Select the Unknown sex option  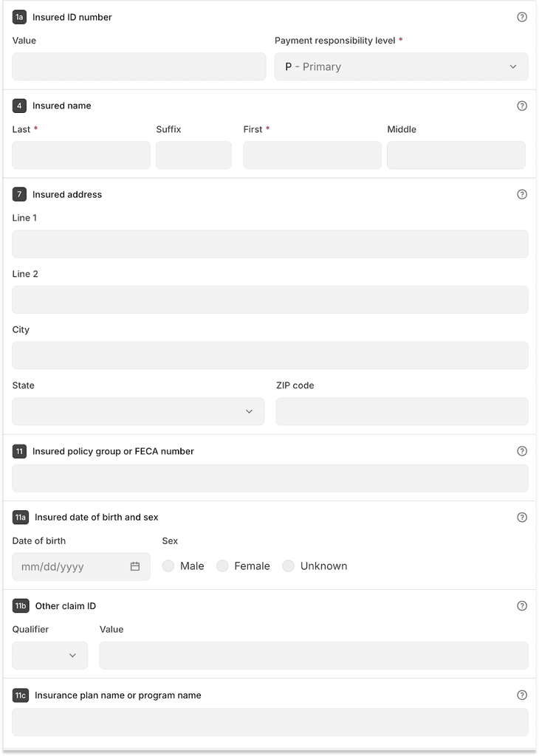[x=288, y=566]
